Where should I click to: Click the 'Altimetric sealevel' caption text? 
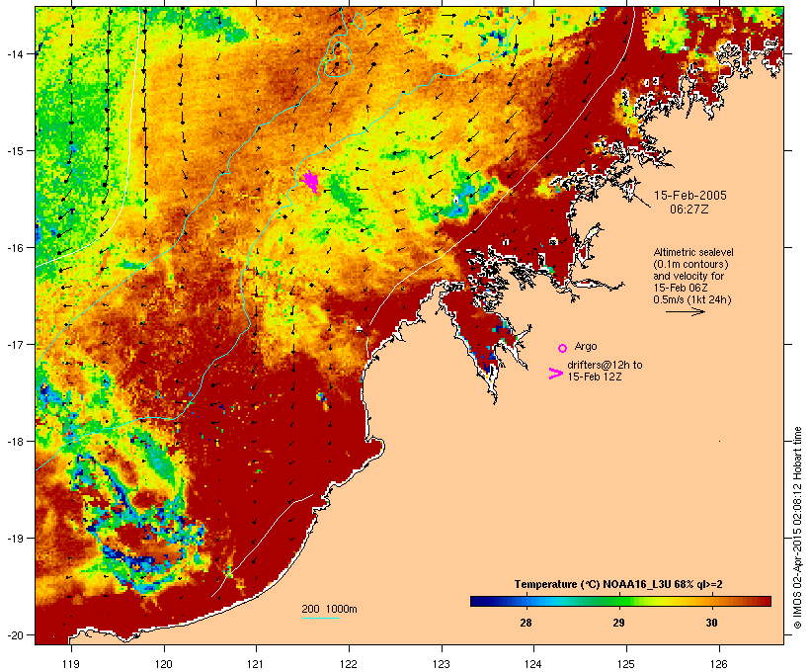pyautogui.click(x=693, y=252)
